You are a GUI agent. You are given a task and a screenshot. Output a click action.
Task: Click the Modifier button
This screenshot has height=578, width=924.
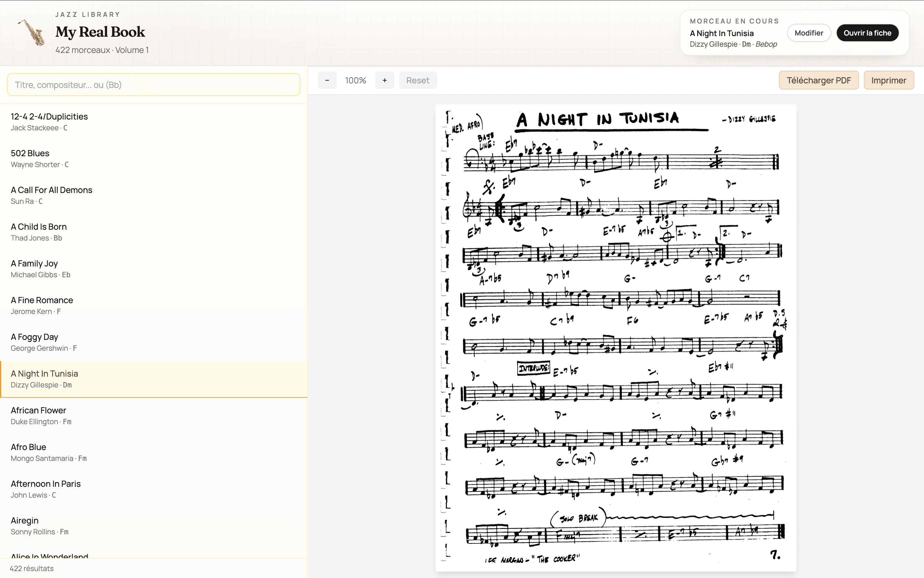[809, 33]
